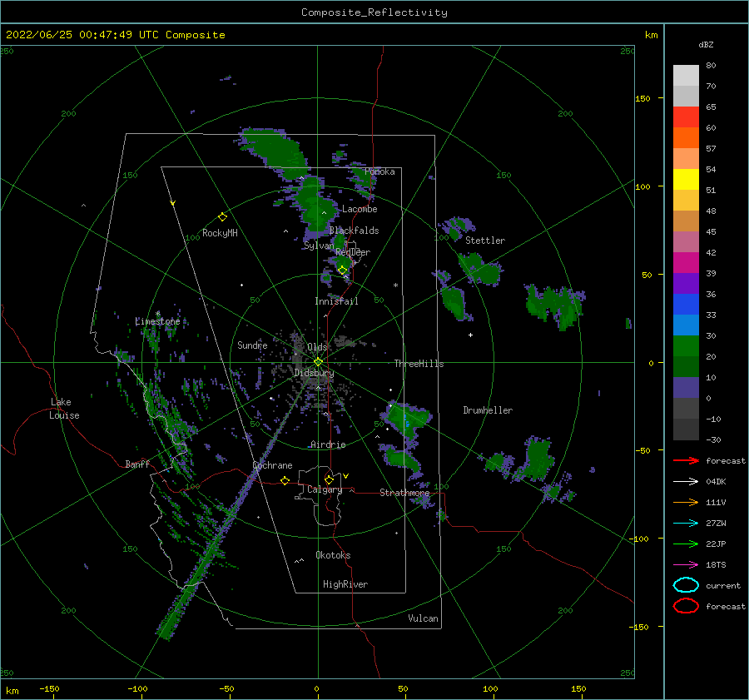This screenshot has height=700, width=749.
Task: Click the Drumheller town label
Action: [488, 410]
